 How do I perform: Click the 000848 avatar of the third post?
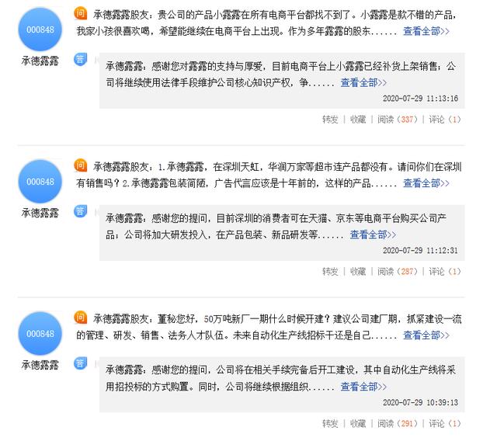[x=40, y=332]
